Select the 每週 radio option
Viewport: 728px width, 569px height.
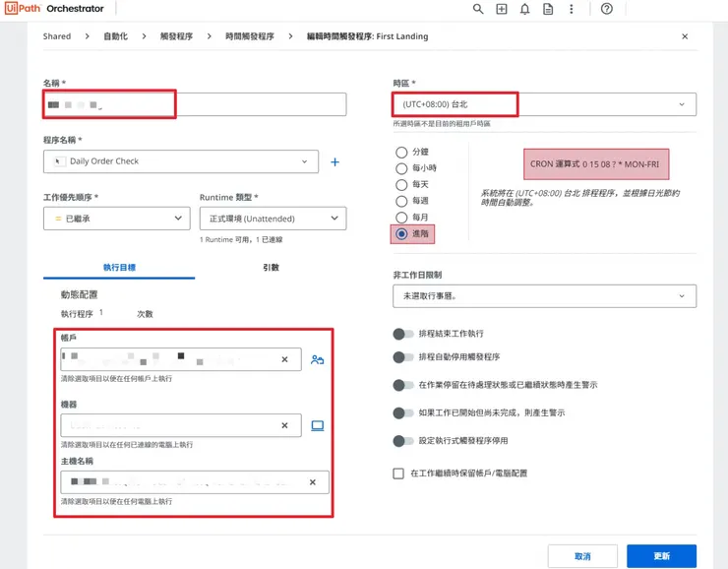coord(401,201)
